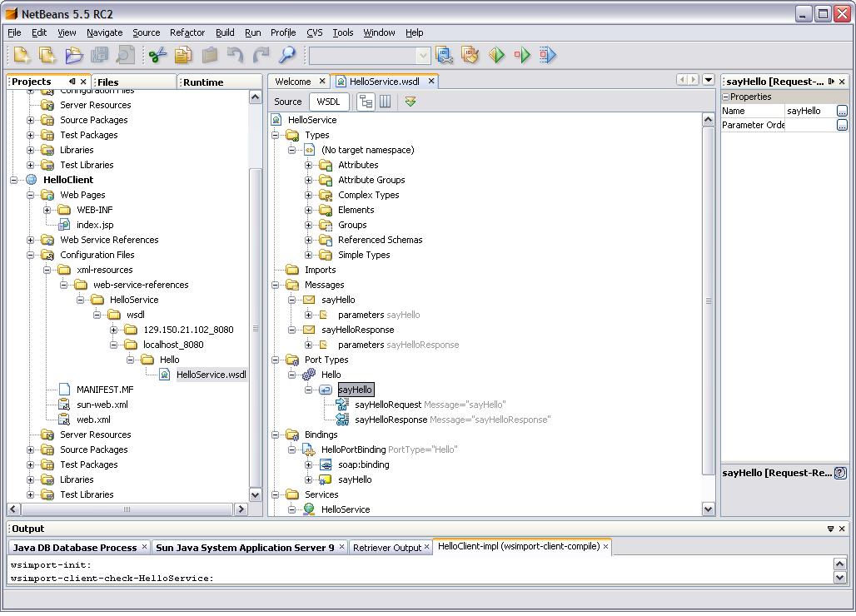Image resolution: width=856 pixels, height=616 pixels.
Task: Click the Validate XML icon in editor toolbar
Action: 411,102
